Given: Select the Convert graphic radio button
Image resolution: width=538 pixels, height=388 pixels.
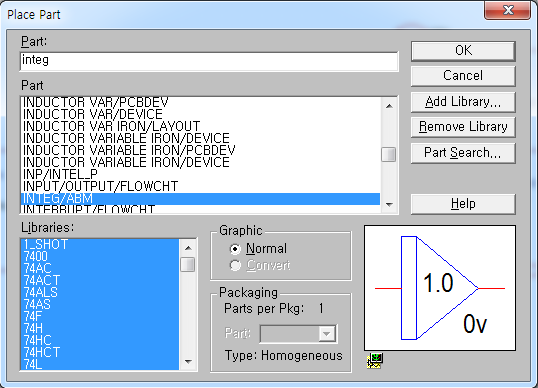Looking at the screenshot, I should pyautogui.click(x=235, y=265).
